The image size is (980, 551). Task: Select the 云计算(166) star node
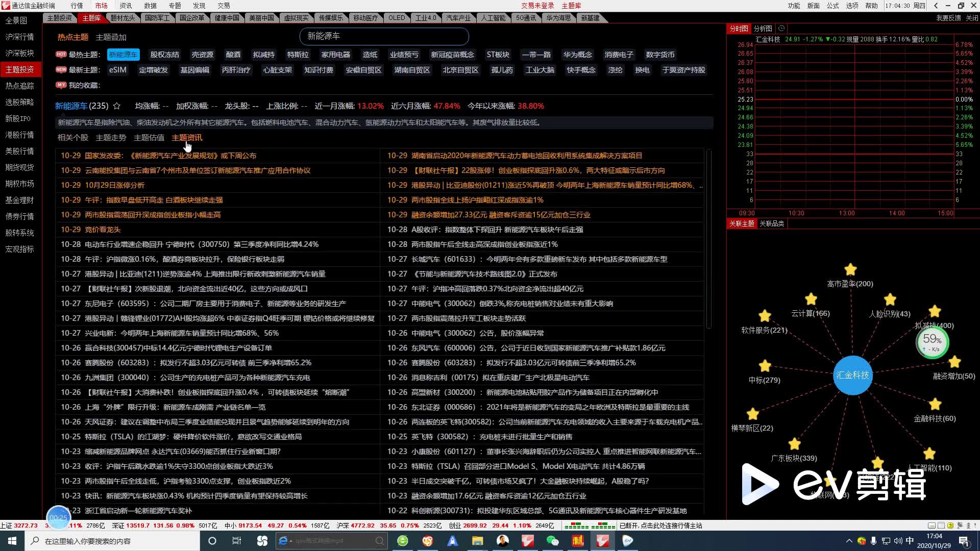[x=811, y=299]
